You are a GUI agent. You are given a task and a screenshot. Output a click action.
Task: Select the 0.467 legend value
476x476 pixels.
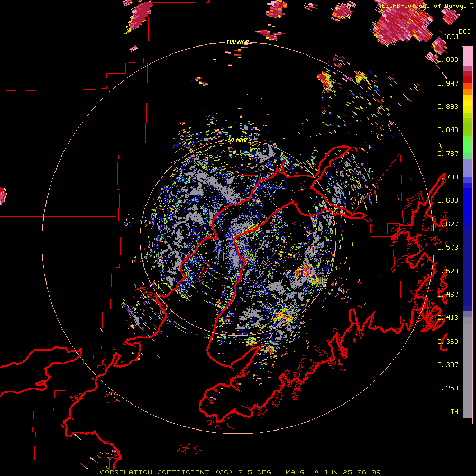pos(448,295)
